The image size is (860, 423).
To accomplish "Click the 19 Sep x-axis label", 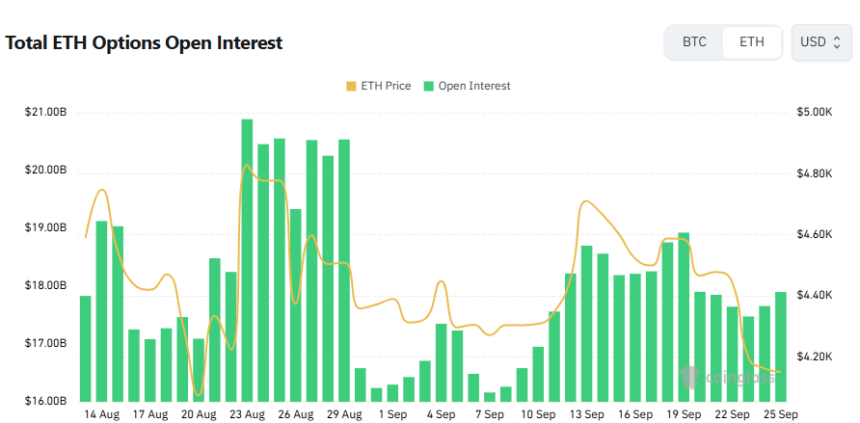I will point(684,414).
